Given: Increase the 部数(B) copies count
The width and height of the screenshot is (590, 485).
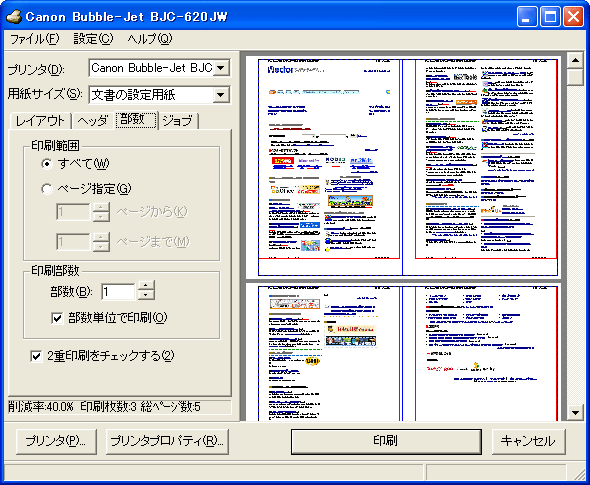Looking at the screenshot, I should (x=146, y=286).
